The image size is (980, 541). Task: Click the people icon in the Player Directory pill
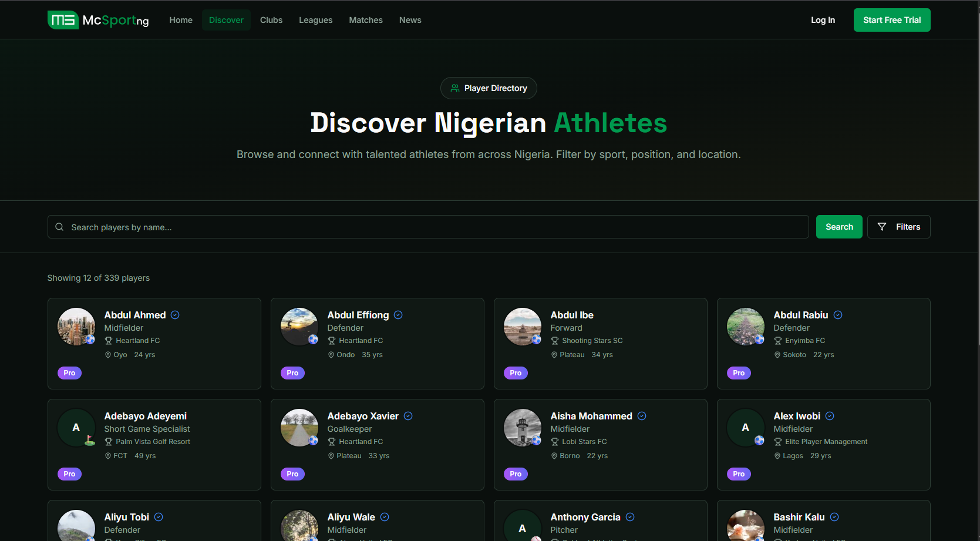[454, 88]
